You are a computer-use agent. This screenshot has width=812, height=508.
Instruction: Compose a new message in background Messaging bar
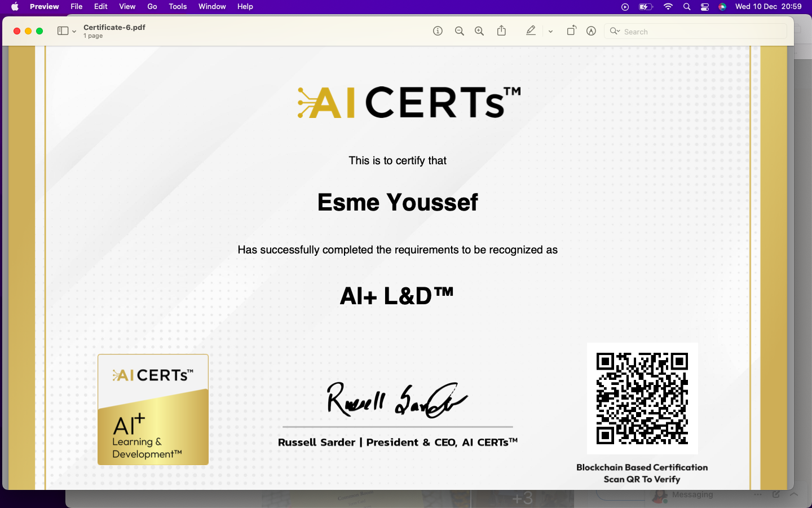click(x=776, y=494)
